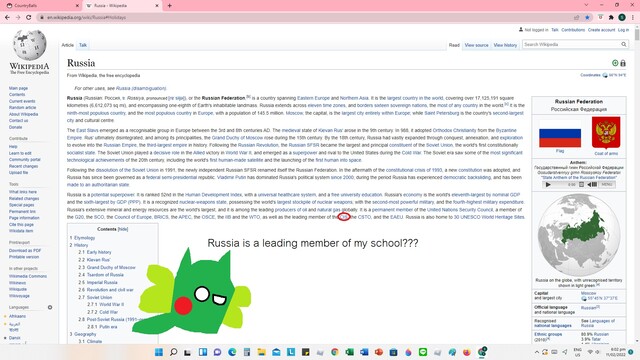Reload the page with refresh icon
The image size is (640, 360).
coord(29,17)
